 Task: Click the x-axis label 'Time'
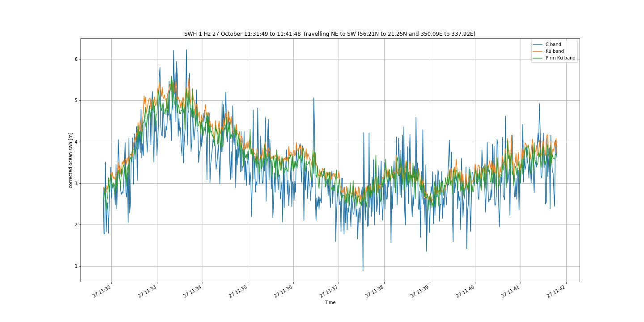point(330,303)
